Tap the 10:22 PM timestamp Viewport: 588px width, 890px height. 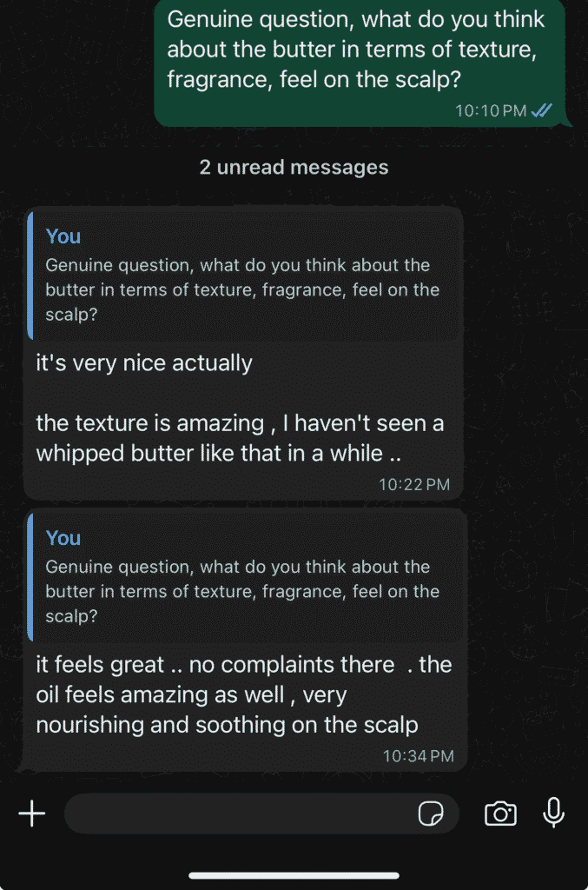(414, 484)
